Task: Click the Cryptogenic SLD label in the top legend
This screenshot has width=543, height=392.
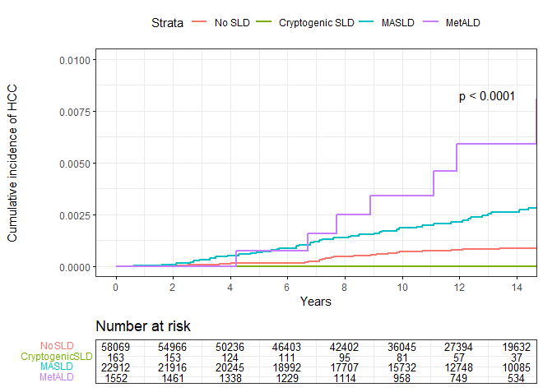Action: click(x=317, y=23)
